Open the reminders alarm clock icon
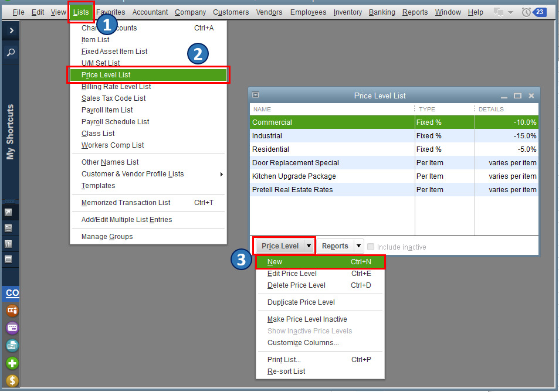This screenshot has width=559, height=392. [x=526, y=12]
